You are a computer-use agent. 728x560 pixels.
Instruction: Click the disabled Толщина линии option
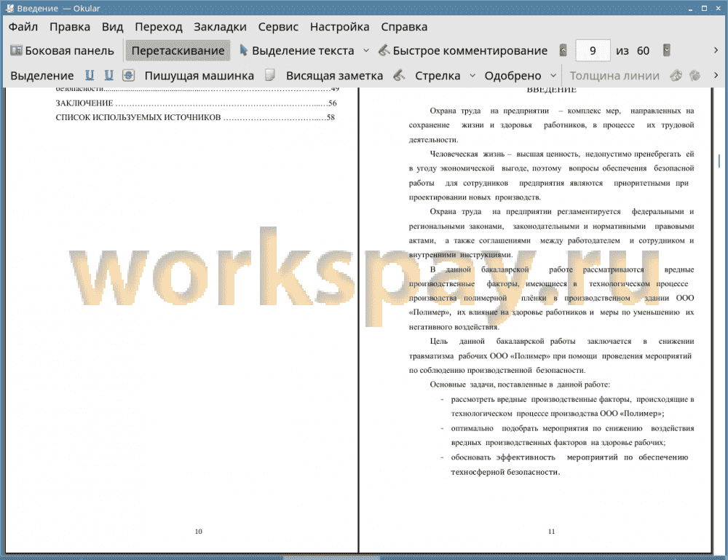coord(614,76)
